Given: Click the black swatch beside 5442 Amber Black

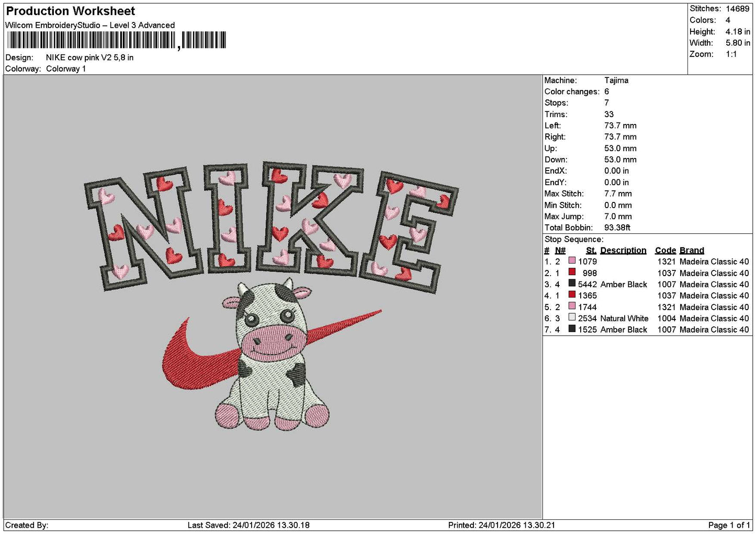Looking at the screenshot, I should tap(572, 283).
